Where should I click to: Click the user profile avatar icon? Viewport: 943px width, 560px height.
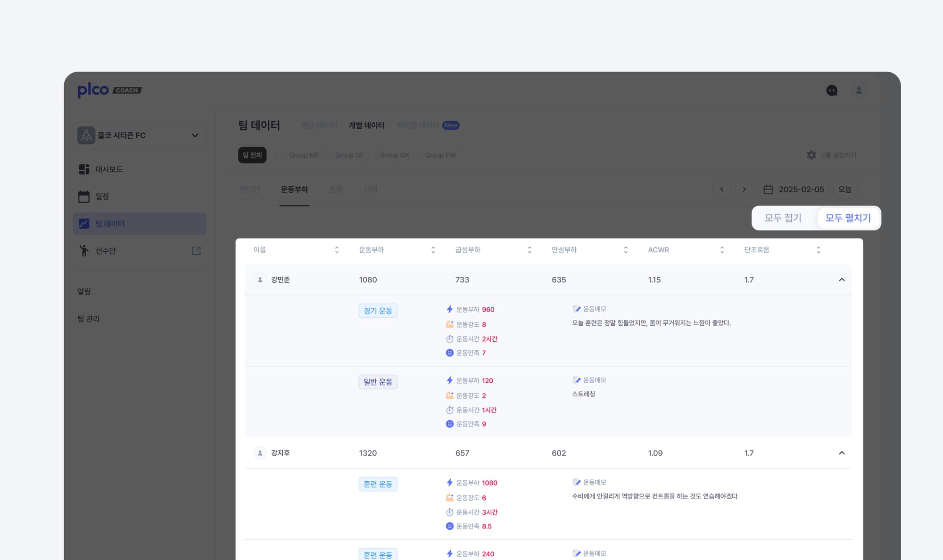859,91
